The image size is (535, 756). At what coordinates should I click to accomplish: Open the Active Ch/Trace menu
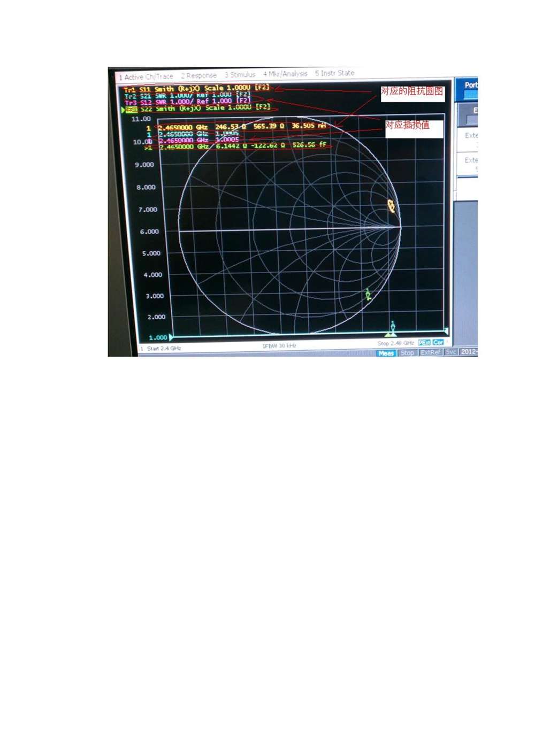[x=146, y=77]
